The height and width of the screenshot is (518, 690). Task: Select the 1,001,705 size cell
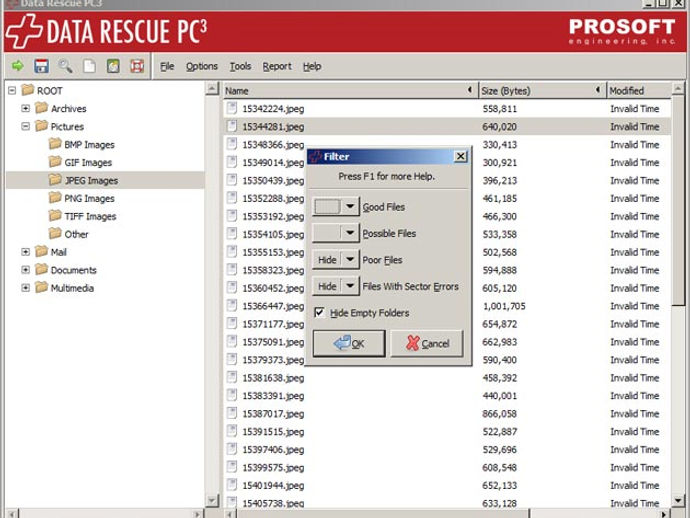pos(504,306)
